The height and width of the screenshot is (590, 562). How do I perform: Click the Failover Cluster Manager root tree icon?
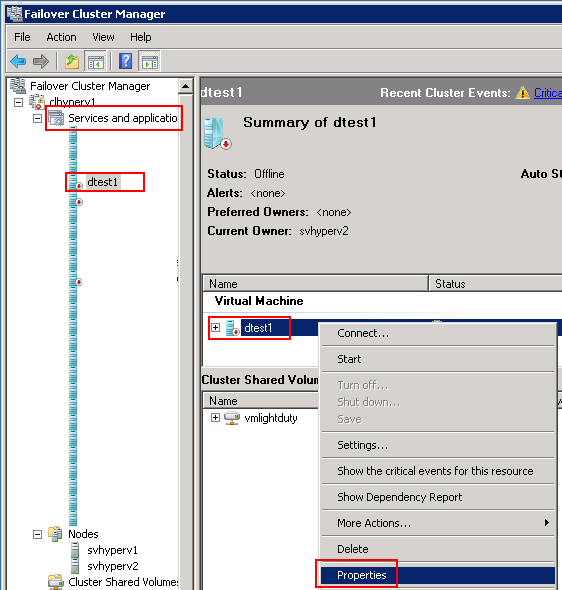[18, 86]
